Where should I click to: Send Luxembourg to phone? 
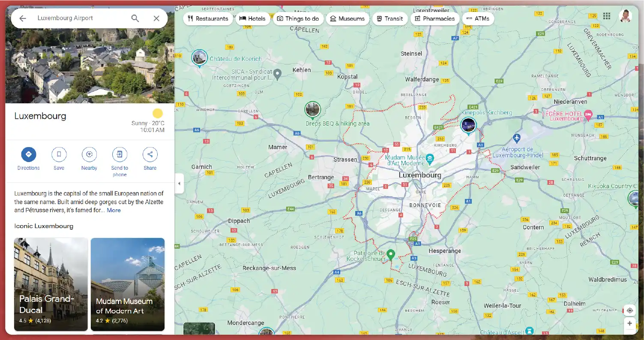120,162
